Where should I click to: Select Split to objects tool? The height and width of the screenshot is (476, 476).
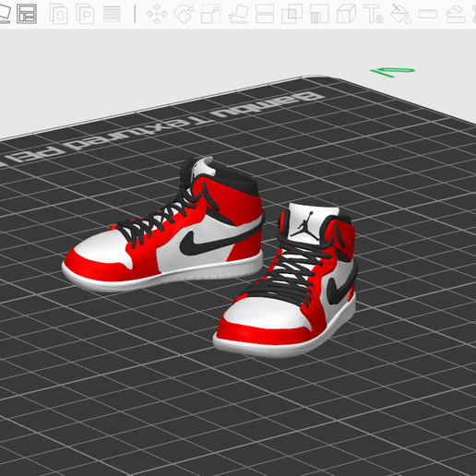point(58,14)
